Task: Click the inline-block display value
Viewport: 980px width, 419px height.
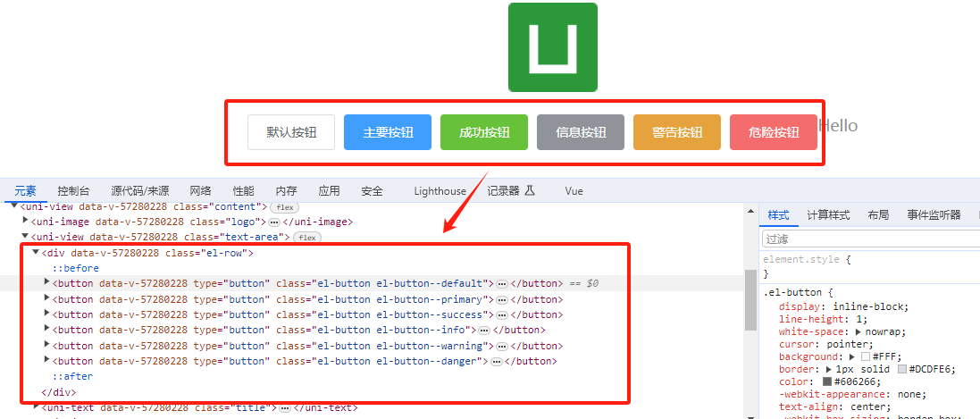Action: [x=867, y=306]
